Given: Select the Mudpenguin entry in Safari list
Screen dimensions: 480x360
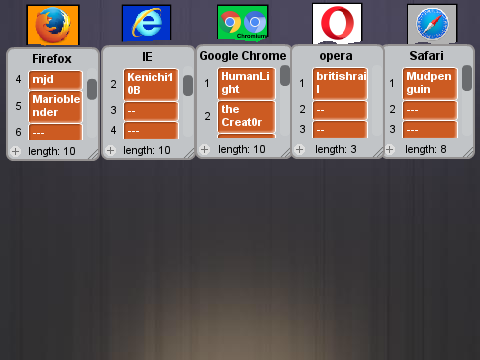Looking at the screenshot, I should pyautogui.click(x=430, y=83).
